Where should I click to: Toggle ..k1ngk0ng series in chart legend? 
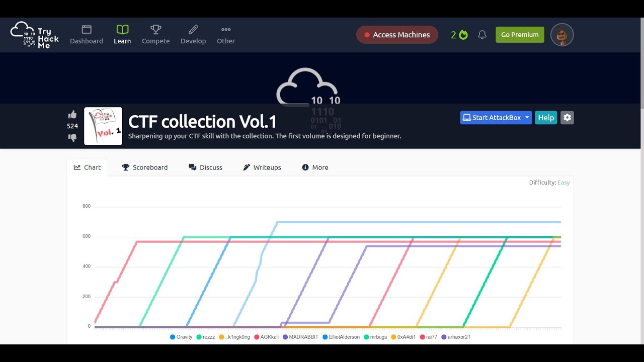pyautogui.click(x=234, y=337)
